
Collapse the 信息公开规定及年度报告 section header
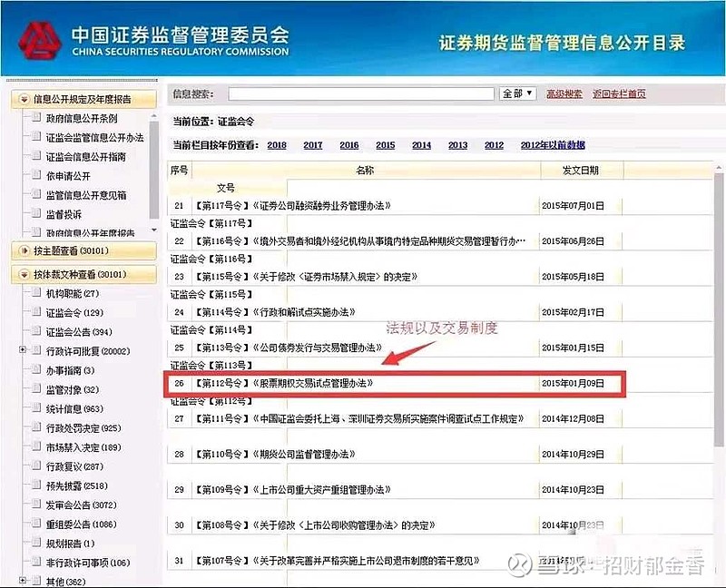click(x=83, y=99)
